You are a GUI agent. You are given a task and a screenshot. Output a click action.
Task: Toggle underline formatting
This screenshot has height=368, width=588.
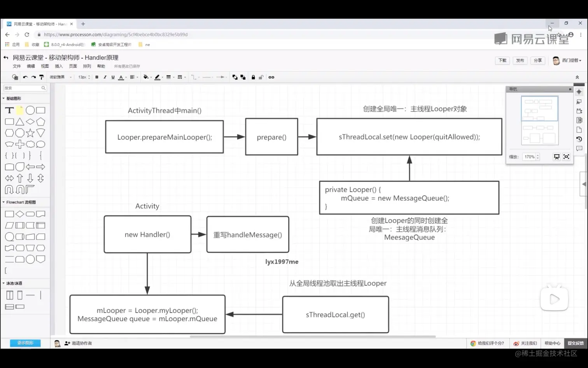click(x=113, y=77)
